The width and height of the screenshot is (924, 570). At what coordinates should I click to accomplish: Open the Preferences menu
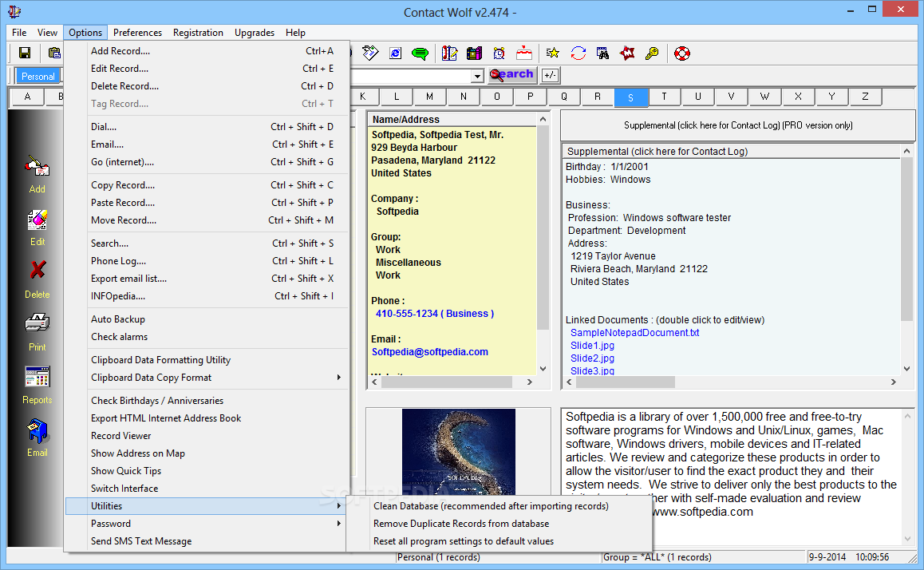(x=137, y=33)
